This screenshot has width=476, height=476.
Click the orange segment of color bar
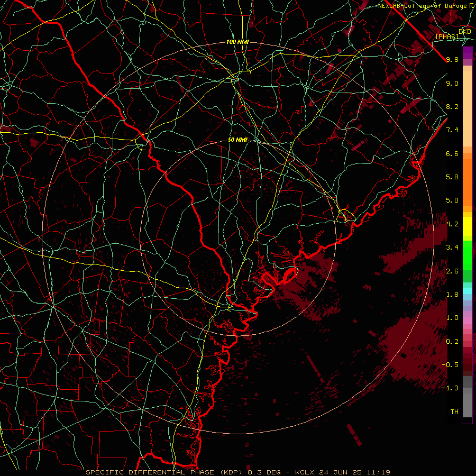467,182
